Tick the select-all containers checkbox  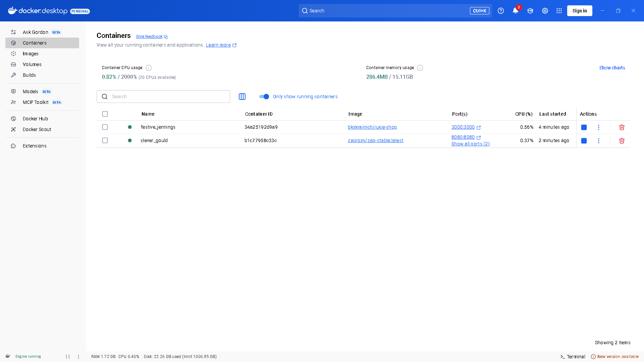[105, 114]
